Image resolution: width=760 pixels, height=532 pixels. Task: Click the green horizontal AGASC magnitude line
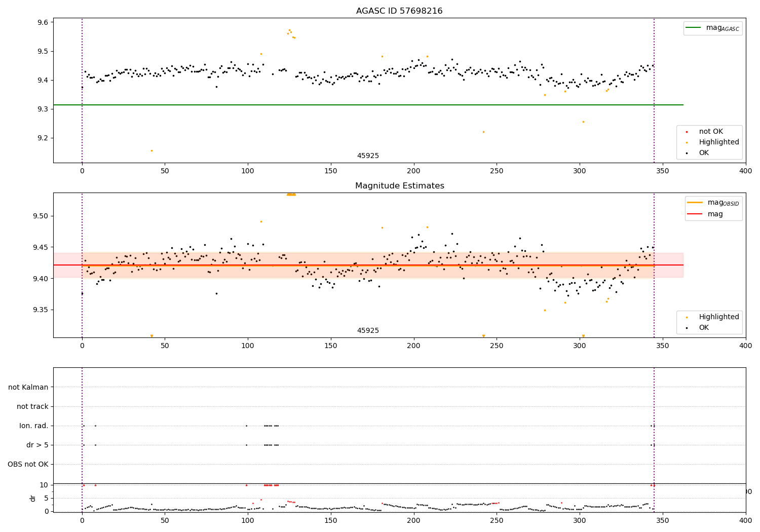[x=368, y=105]
